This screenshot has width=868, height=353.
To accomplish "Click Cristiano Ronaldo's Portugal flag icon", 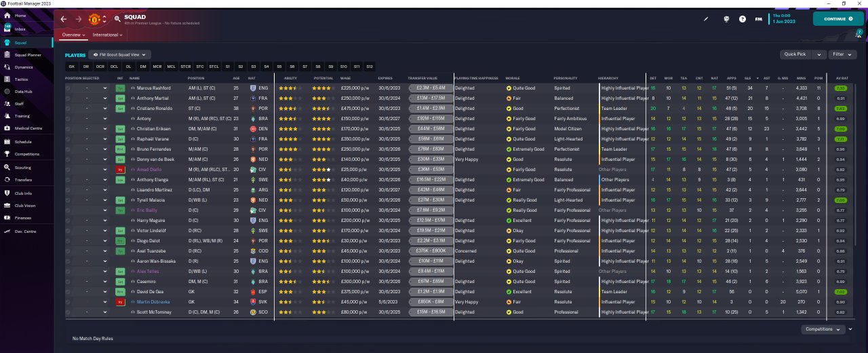I will (252, 109).
